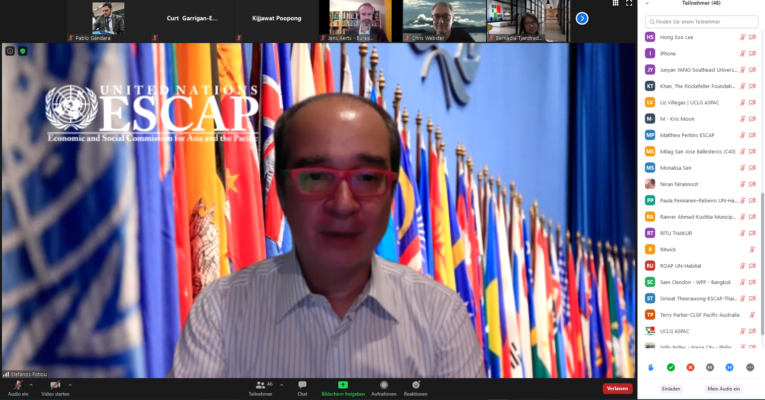This screenshot has height=400, width=765.
Task: Select Siriwat Theerawong-ESCAP entry
Action: point(701,299)
